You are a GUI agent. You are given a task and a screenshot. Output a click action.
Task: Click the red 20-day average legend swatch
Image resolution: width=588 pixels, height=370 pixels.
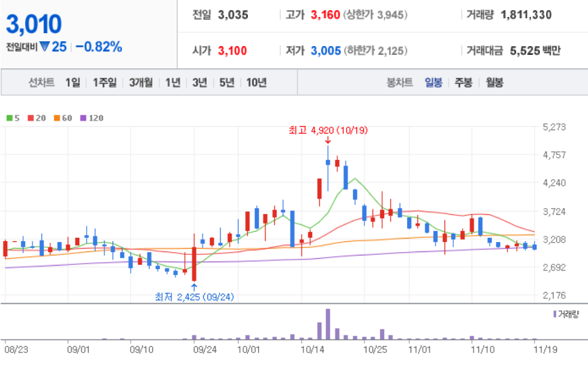pos(30,118)
